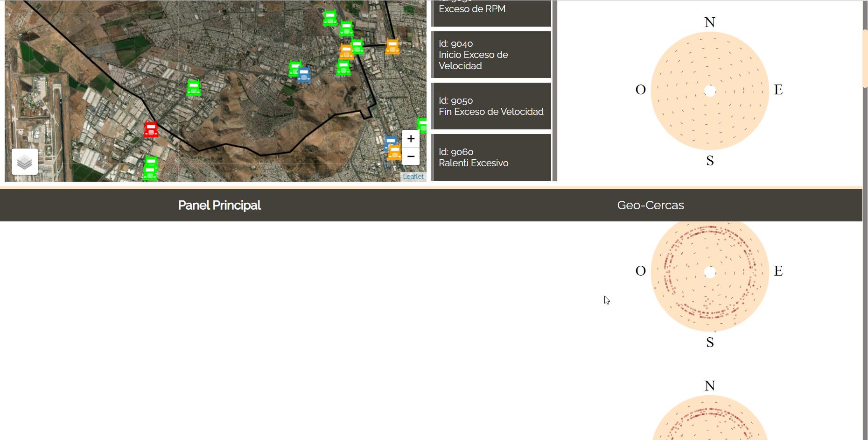Click the lone green truck west of the hills
The image size is (868, 440).
[194, 88]
